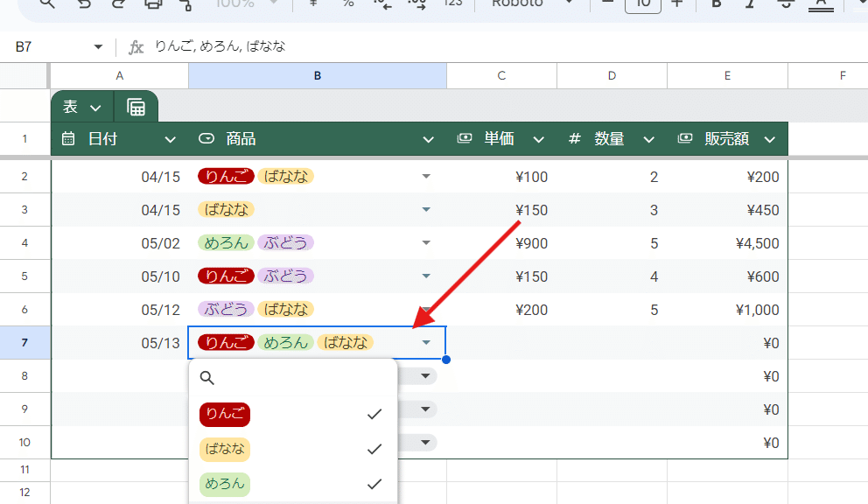Open the dropdown arrow in row 5 商品 cell

click(426, 276)
